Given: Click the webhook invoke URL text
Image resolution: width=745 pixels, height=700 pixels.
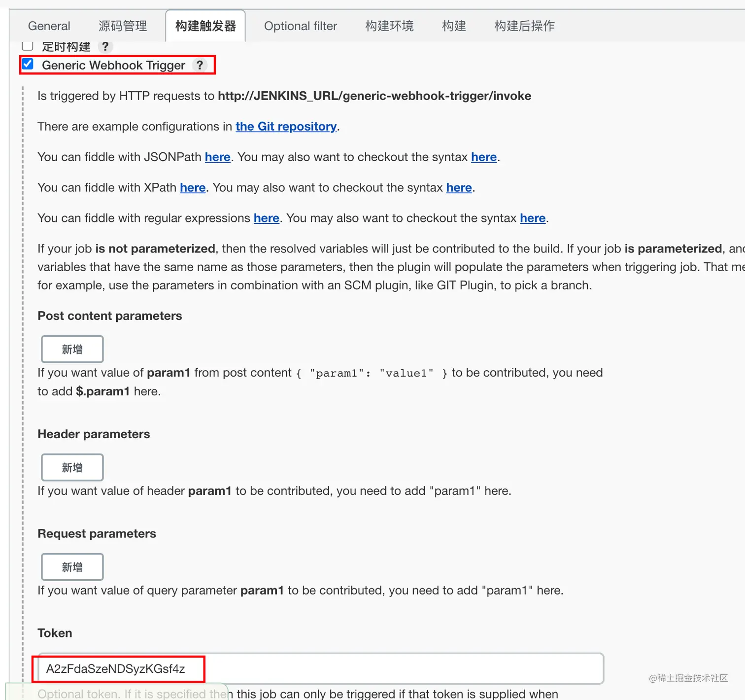Looking at the screenshot, I should (x=374, y=96).
